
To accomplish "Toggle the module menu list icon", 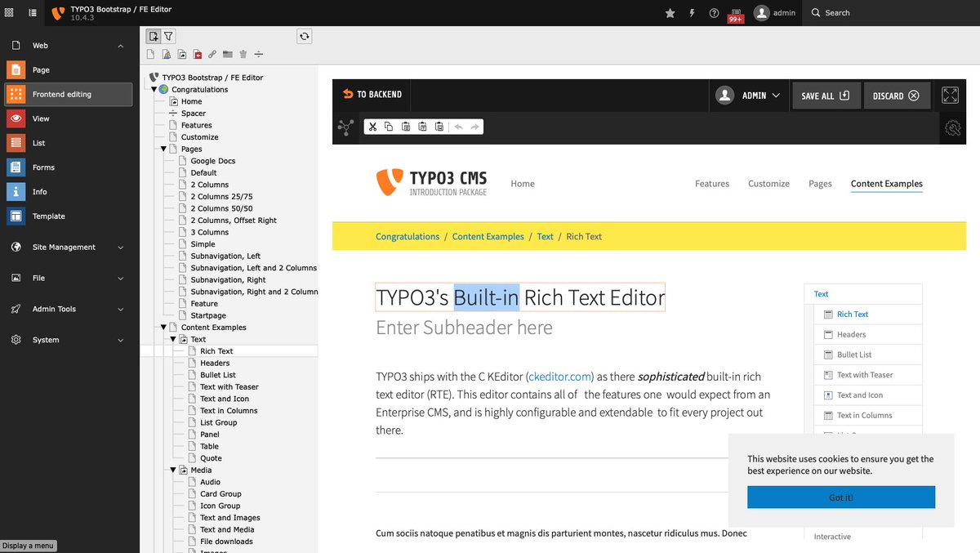I will pyautogui.click(x=33, y=13).
